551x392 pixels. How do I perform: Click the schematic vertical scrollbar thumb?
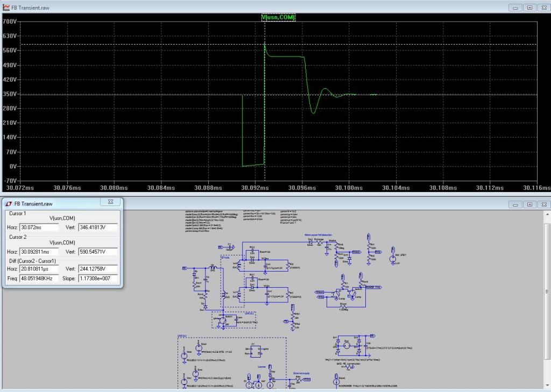pos(547,291)
